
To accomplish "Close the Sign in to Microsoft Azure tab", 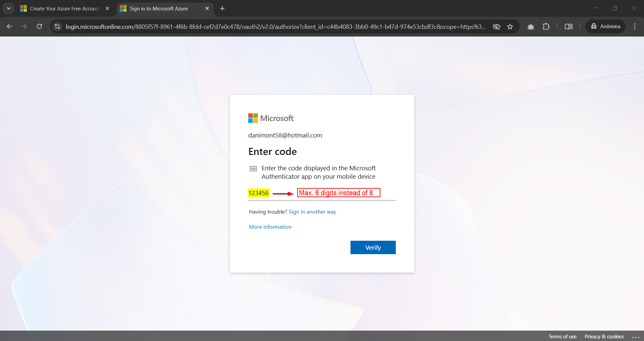I will (x=207, y=9).
